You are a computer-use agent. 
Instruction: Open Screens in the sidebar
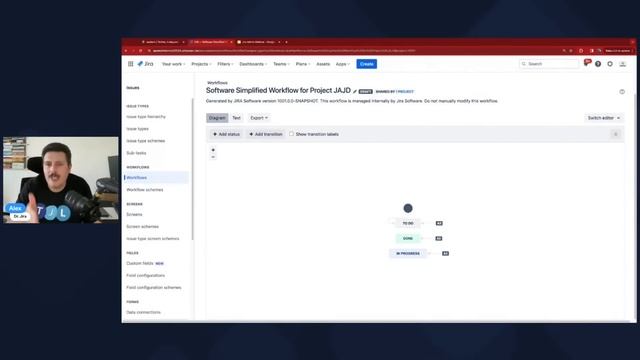[x=134, y=214]
